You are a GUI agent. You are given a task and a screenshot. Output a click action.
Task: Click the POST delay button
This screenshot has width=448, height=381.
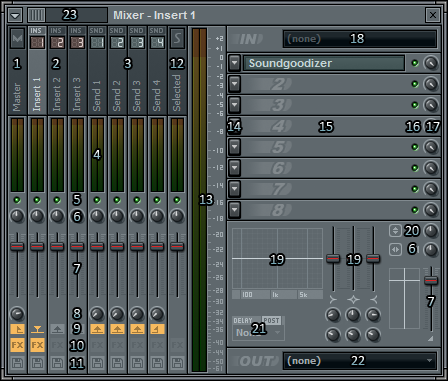click(x=271, y=321)
